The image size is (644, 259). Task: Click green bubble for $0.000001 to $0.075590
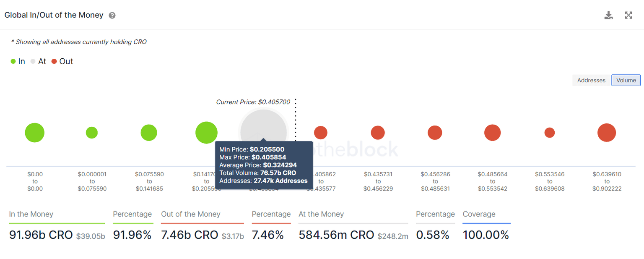click(92, 133)
